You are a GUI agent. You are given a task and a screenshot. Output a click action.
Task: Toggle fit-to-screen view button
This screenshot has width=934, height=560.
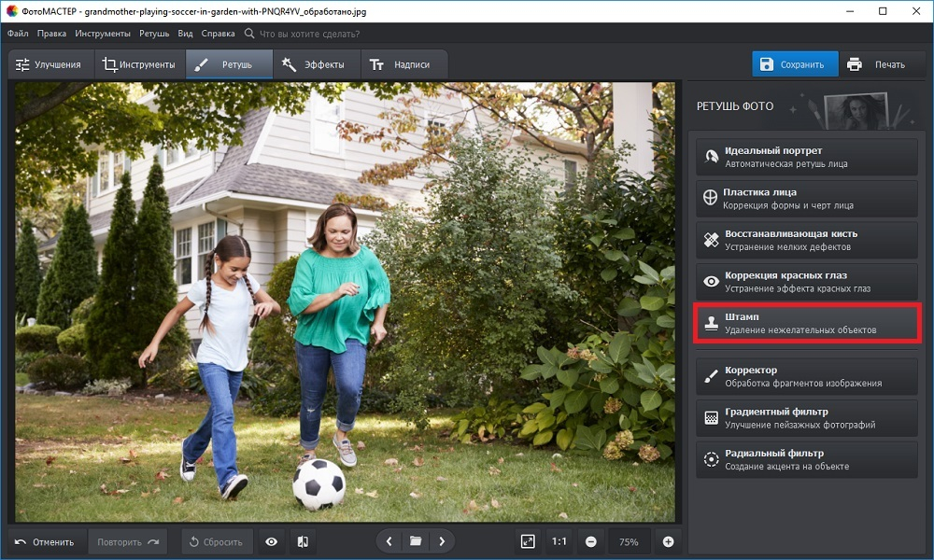click(528, 541)
